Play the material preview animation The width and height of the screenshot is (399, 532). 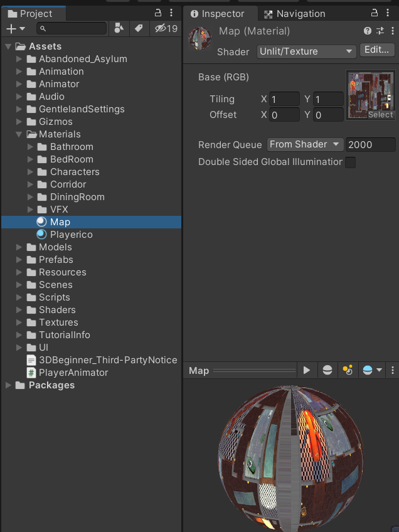point(307,370)
